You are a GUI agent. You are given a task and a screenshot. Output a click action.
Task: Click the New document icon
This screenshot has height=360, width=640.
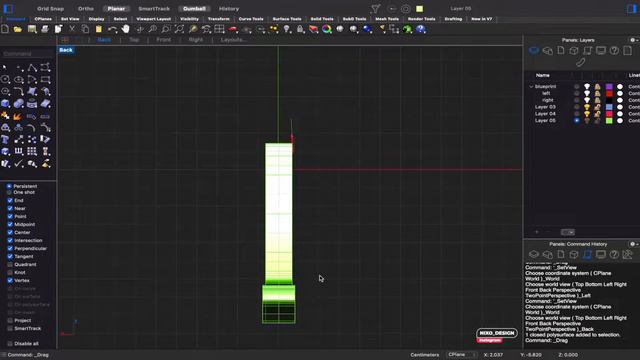point(5,29)
